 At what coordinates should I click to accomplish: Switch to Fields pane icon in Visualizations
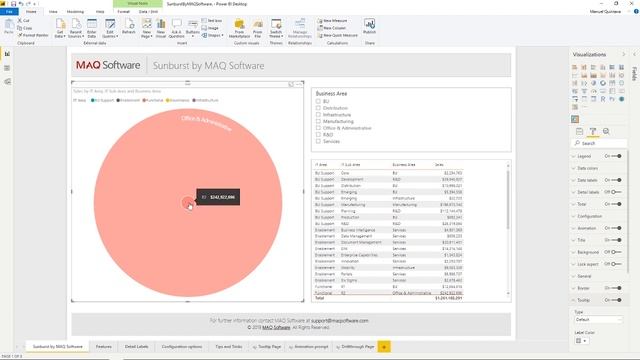click(x=580, y=131)
